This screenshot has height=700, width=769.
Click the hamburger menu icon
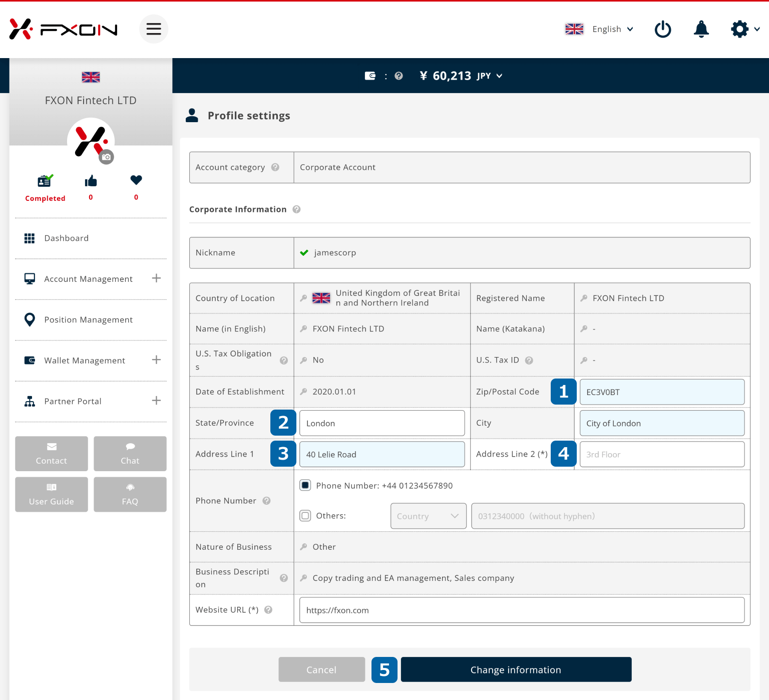point(153,29)
